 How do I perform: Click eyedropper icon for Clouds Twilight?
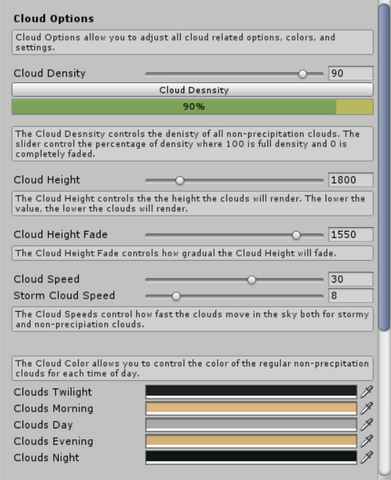[367, 392]
